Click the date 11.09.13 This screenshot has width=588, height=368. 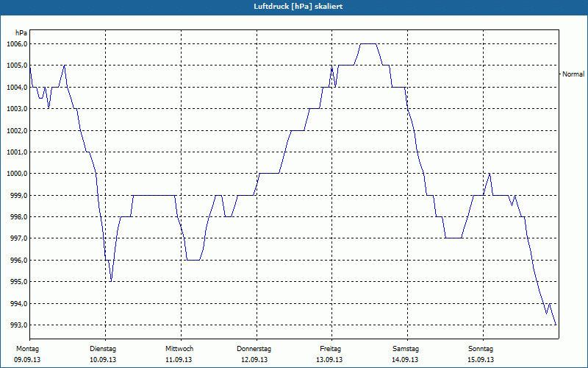tap(179, 360)
